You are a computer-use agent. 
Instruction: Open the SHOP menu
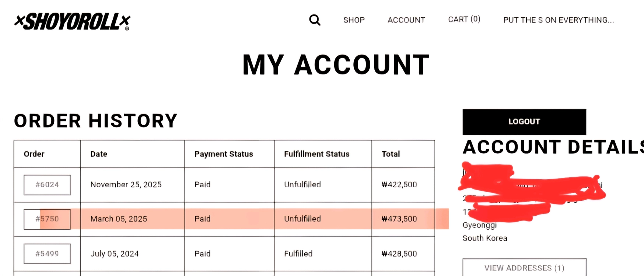(354, 20)
